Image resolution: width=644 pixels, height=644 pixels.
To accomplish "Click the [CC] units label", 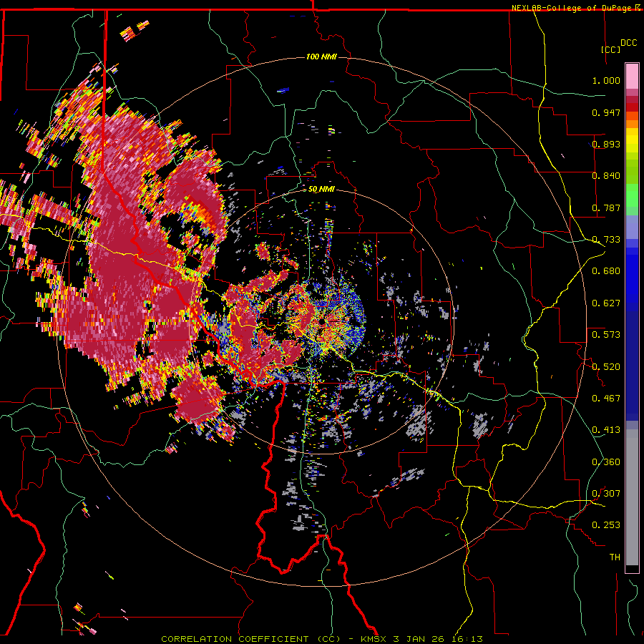I will click(611, 49).
